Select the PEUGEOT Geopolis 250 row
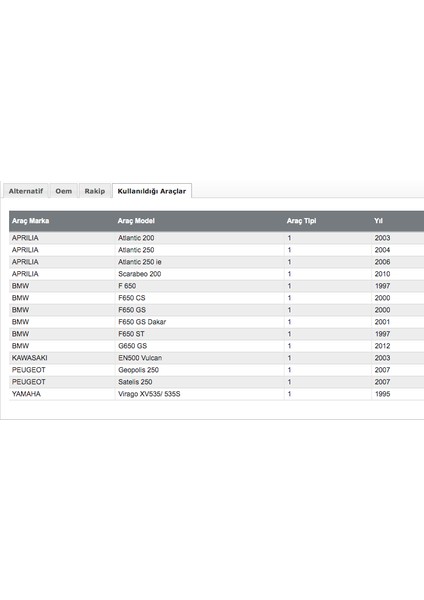 point(217,370)
